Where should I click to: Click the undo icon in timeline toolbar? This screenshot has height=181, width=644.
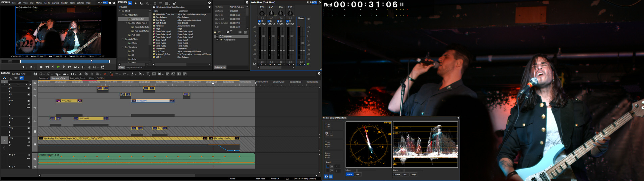coord(117,74)
